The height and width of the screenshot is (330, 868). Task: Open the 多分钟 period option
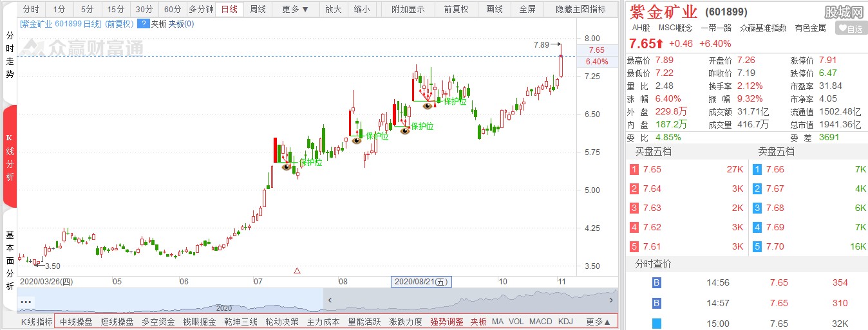click(x=201, y=10)
